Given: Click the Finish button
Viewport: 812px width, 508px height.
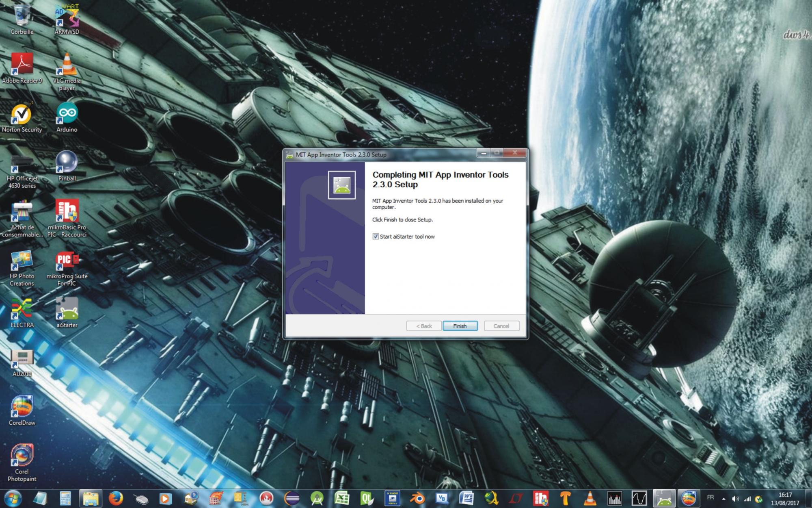Looking at the screenshot, I should tap(460, 326).
